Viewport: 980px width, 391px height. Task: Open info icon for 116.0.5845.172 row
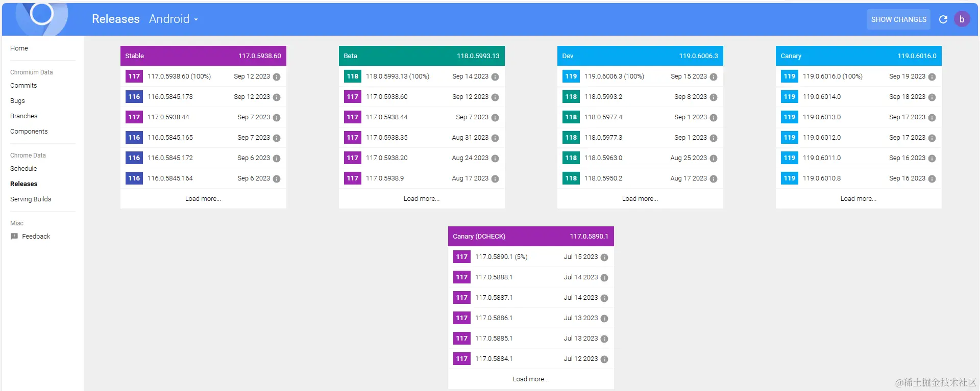(x=277, y=159)
